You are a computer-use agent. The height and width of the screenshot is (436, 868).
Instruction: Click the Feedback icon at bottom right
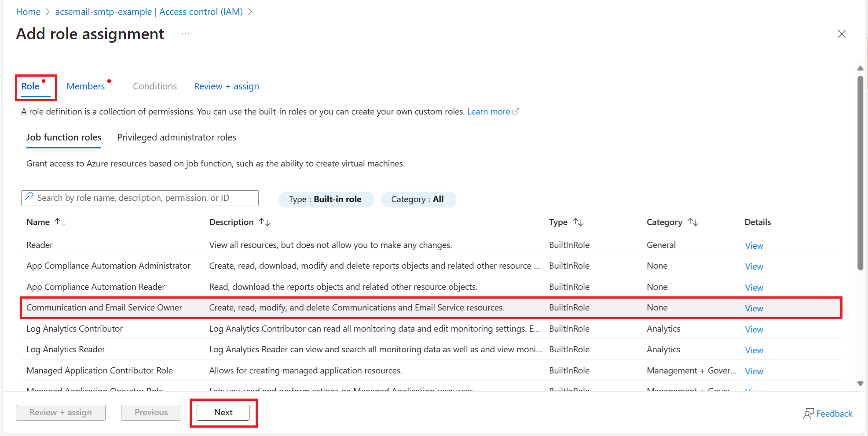coord(809,413)
